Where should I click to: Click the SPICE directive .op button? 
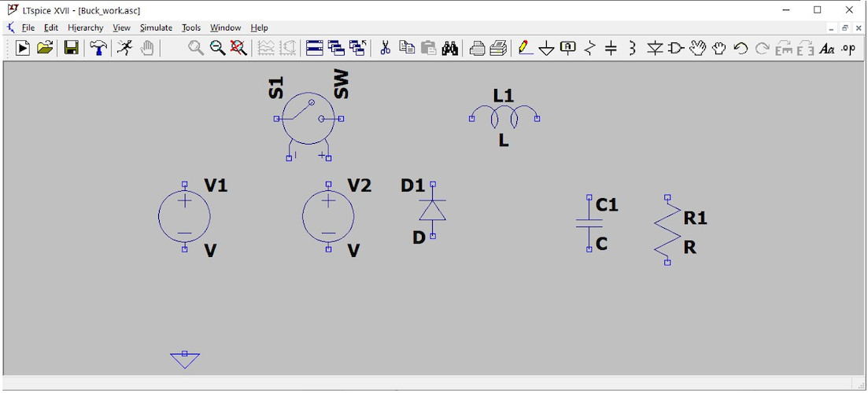point(848,49)
